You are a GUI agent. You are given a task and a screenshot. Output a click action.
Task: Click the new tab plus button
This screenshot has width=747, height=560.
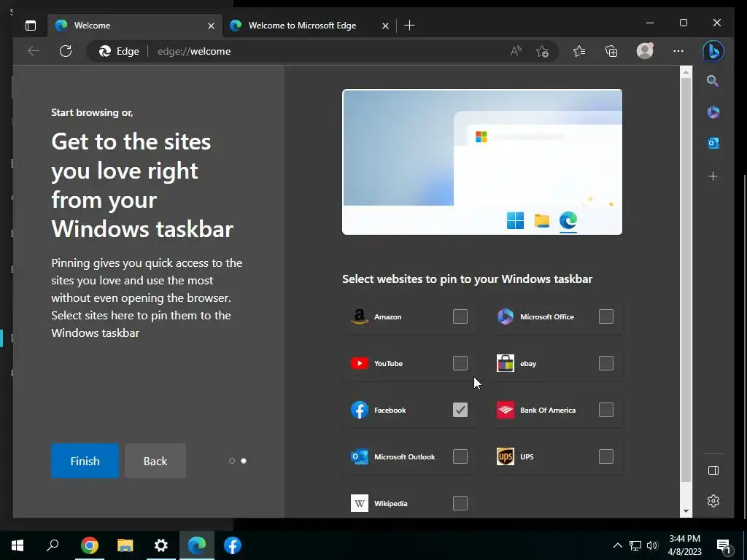(410, 26)
